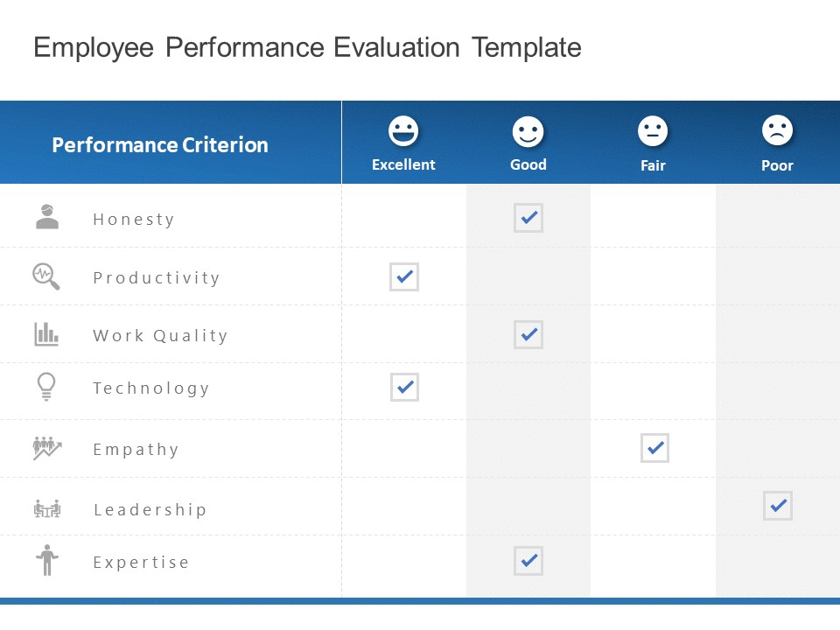Click the Technology light bulb icon
Viewport: 840px width, 630px height.
[46, 386]
